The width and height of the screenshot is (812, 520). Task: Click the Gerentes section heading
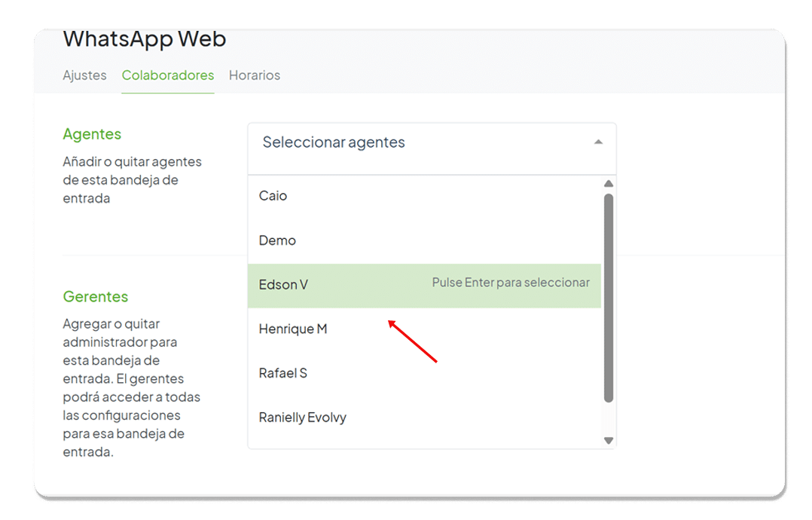[x=96, y=296]
